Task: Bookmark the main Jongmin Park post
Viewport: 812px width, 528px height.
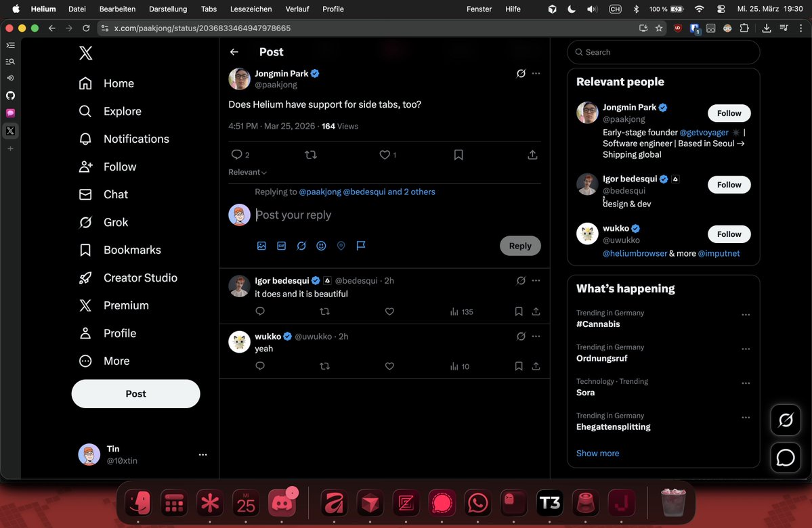Action: tap(458, 155)
